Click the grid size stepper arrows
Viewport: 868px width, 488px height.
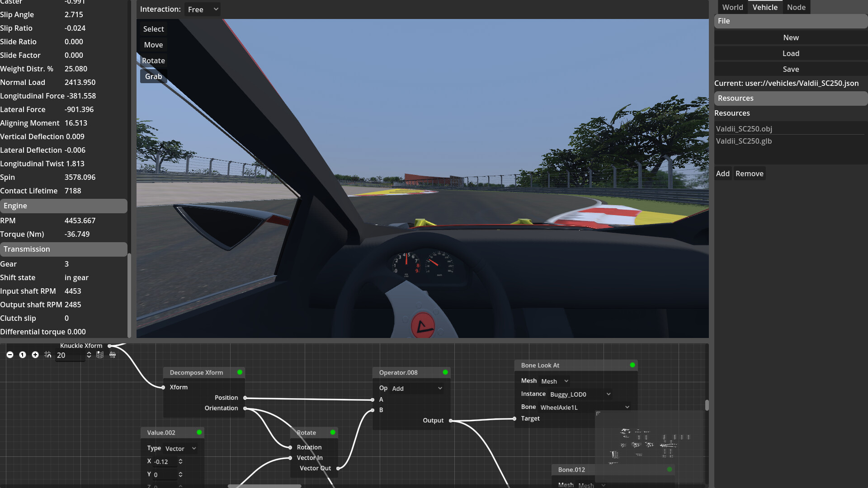click(x=89, y=355)
